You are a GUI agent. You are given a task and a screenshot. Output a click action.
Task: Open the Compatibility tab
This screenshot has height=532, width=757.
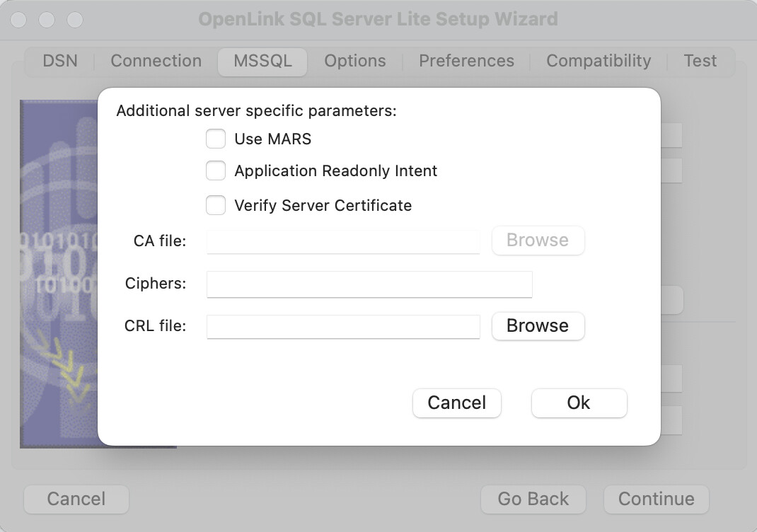598,61
